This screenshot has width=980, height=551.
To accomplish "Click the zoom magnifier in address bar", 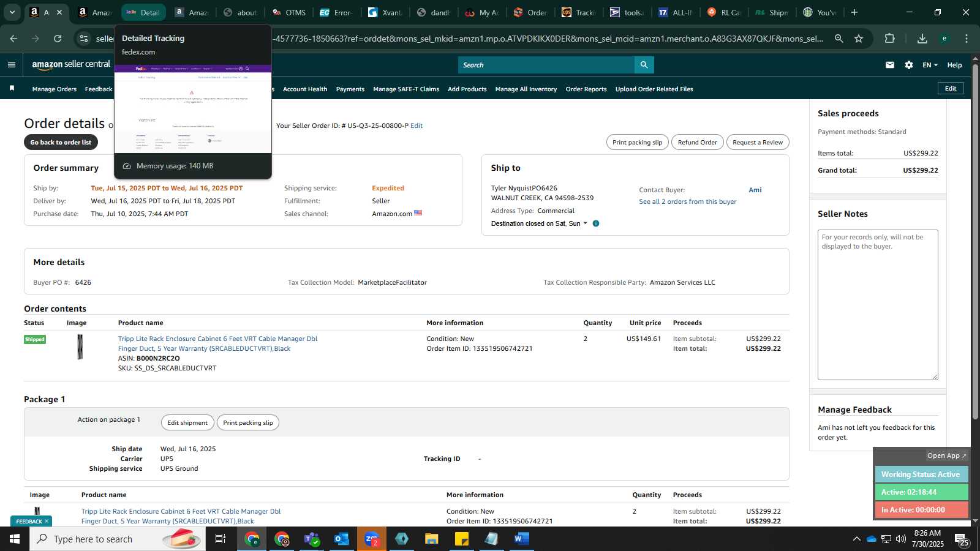I will (x=839, y=39).
